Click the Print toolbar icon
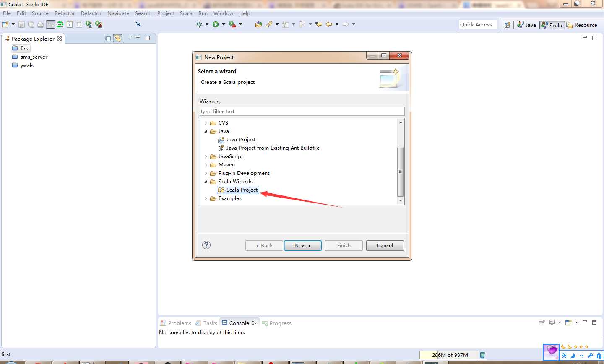 40,24
